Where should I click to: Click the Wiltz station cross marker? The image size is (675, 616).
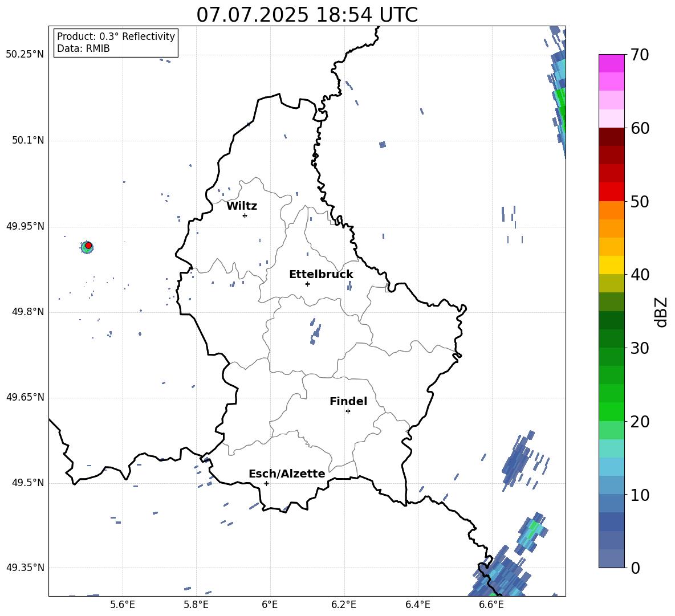(x=245, y=215)
